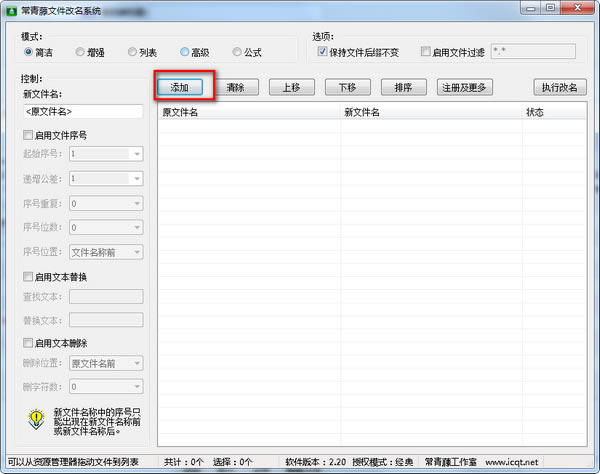This screenshot has width=600, height=474.
Task: Click the 状态 column header
Action: pyautogui.click(x=554, y=112)
